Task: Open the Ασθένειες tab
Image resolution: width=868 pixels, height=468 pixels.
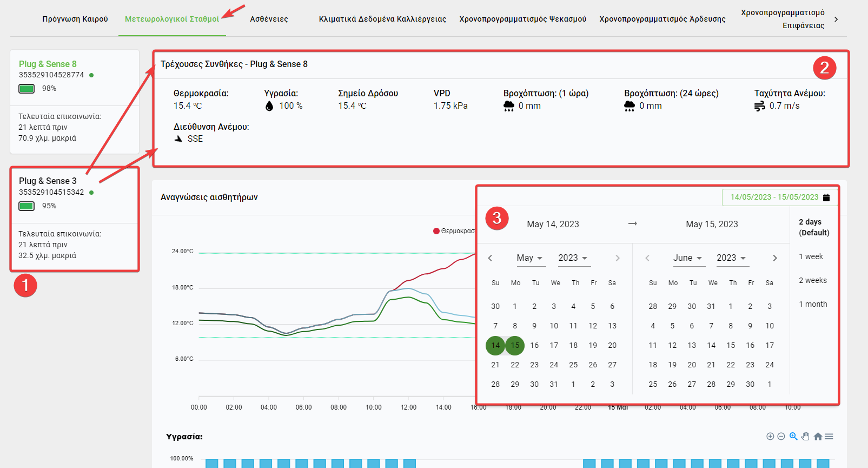Action: (269, 19)
